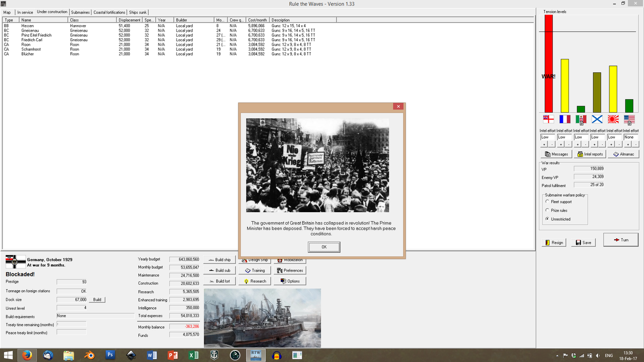The height and width of the screenshot is (362, 644).
Task: Open the Almanac book icon
Action: pyautogui.click(x=623, y=154)
